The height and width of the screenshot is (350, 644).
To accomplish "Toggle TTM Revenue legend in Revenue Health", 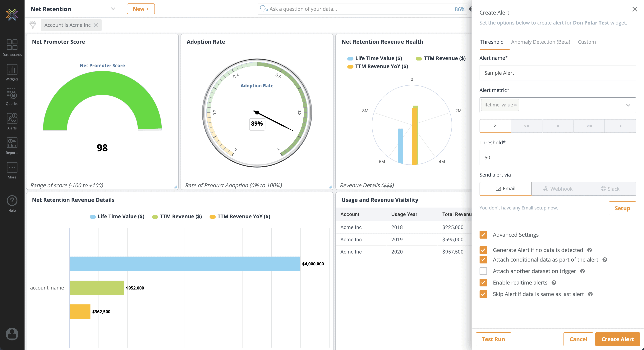I will click(440, 58).
